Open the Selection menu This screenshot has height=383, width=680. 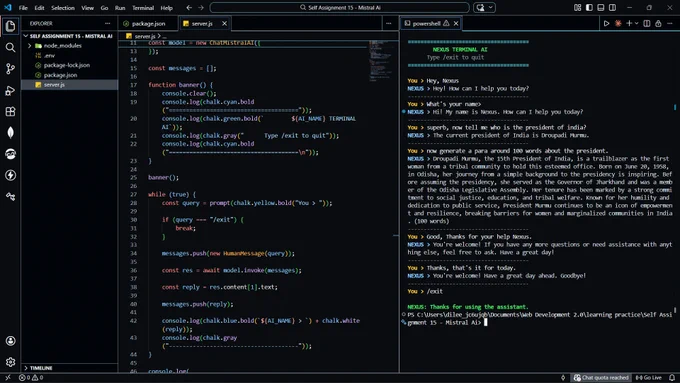point(63,8)
